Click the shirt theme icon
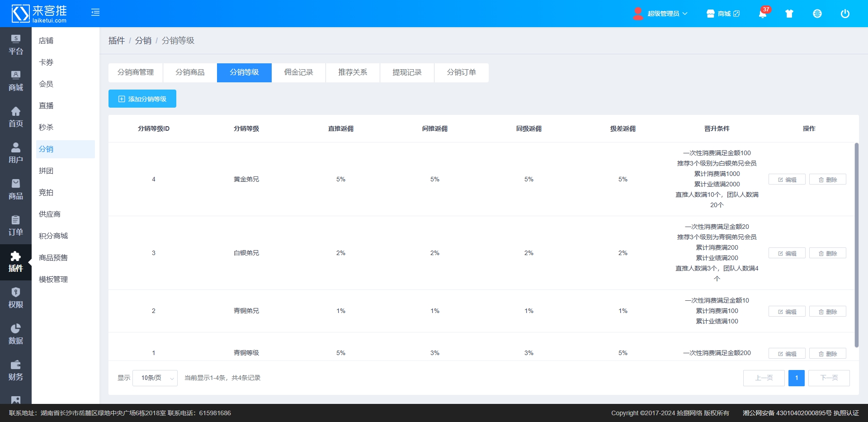 pyautogui.click(x=789, y=14)
